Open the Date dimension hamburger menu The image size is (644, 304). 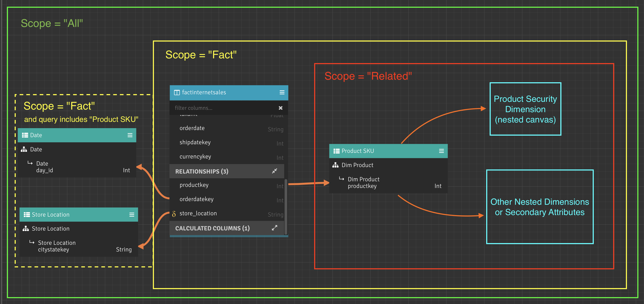(x=130, y=135)
